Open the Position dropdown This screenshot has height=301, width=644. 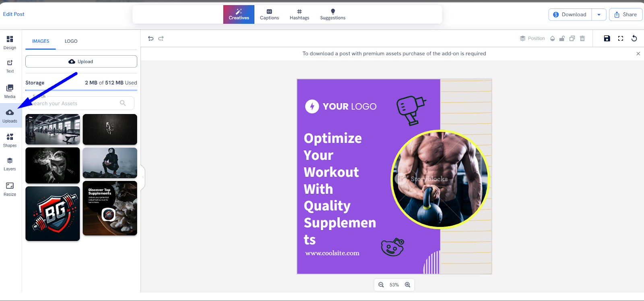click(532, 38)
